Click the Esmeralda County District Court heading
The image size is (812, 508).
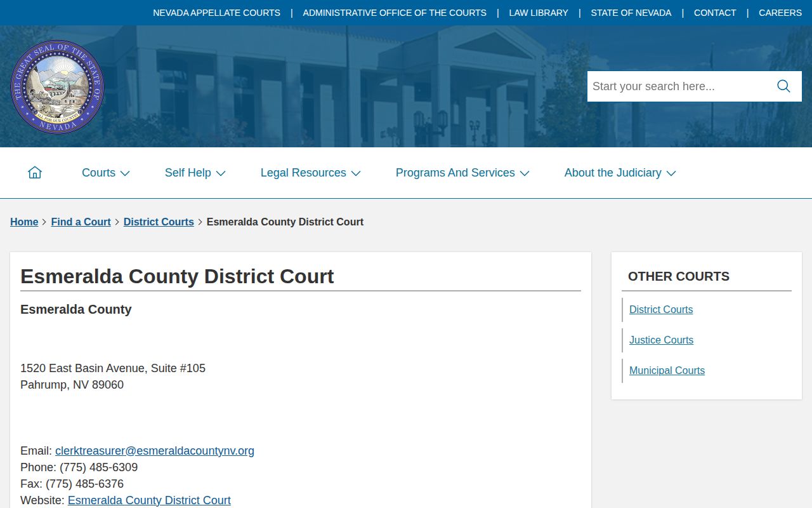(x=177, y=276)
